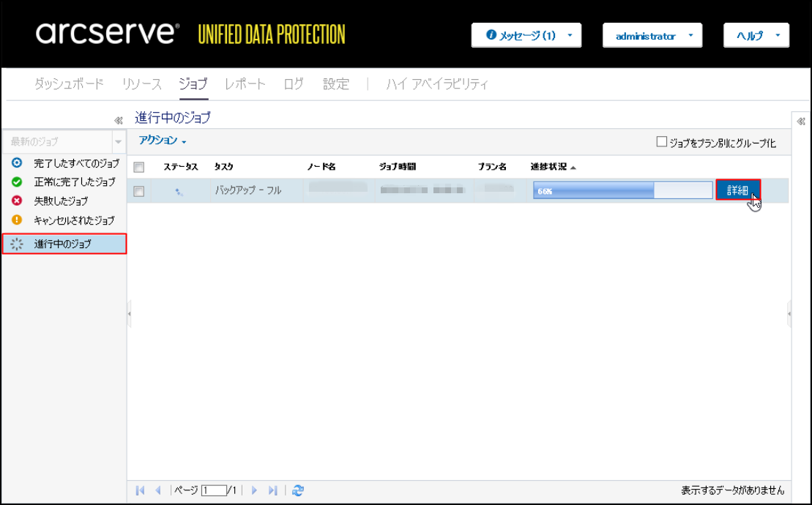Check the select-all checkbox in table header
Screen dimensions: 812x505
(139, 167)
